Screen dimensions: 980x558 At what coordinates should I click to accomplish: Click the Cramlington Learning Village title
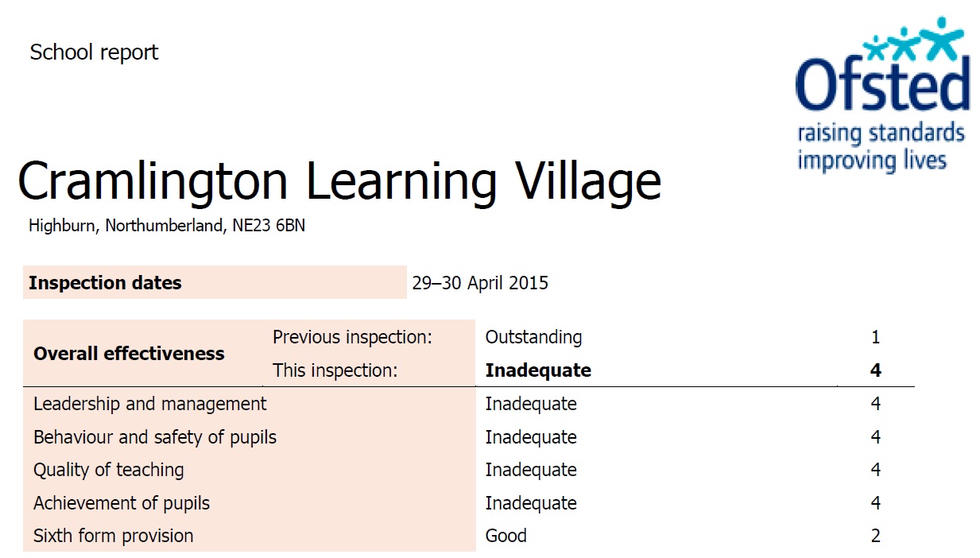pyautogui.click(x=339, y=181)
